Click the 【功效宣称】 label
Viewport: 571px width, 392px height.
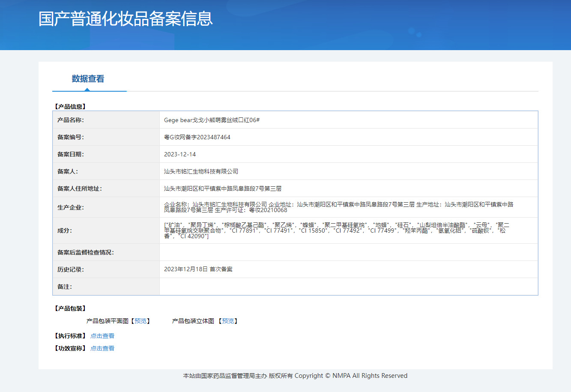(70, 348)
